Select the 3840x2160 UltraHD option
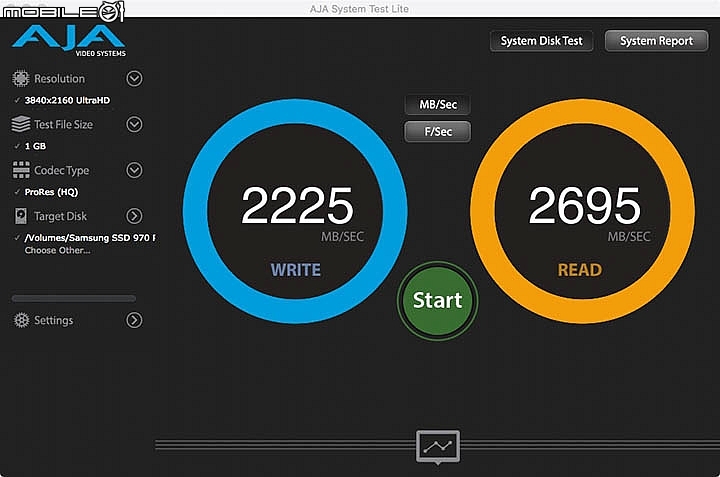720x477 pixels. (67, 100)
